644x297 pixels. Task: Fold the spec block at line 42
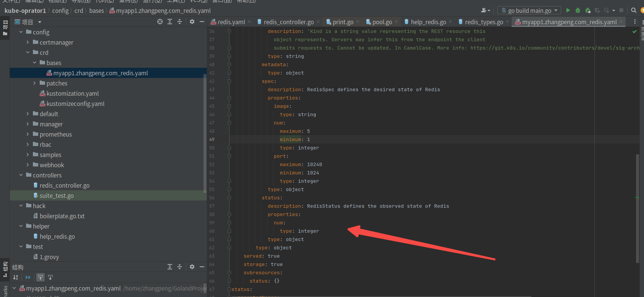point(229,81)
